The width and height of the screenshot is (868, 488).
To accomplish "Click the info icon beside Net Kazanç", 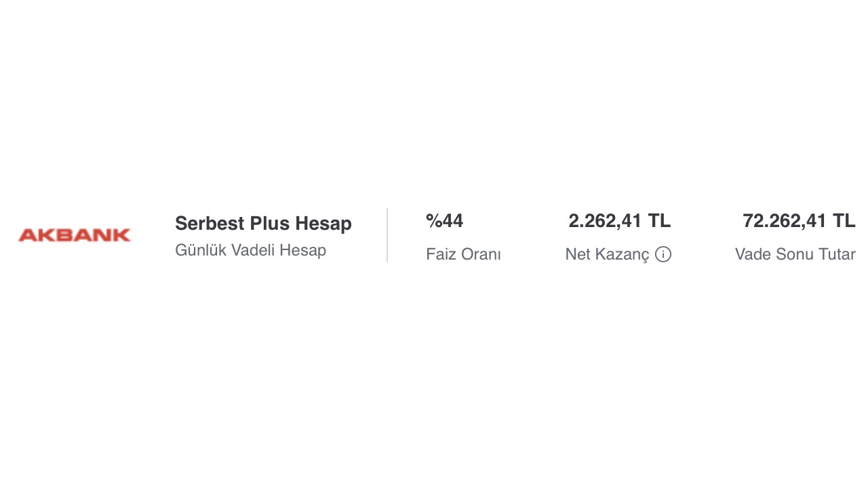I will tap(663, 254).
